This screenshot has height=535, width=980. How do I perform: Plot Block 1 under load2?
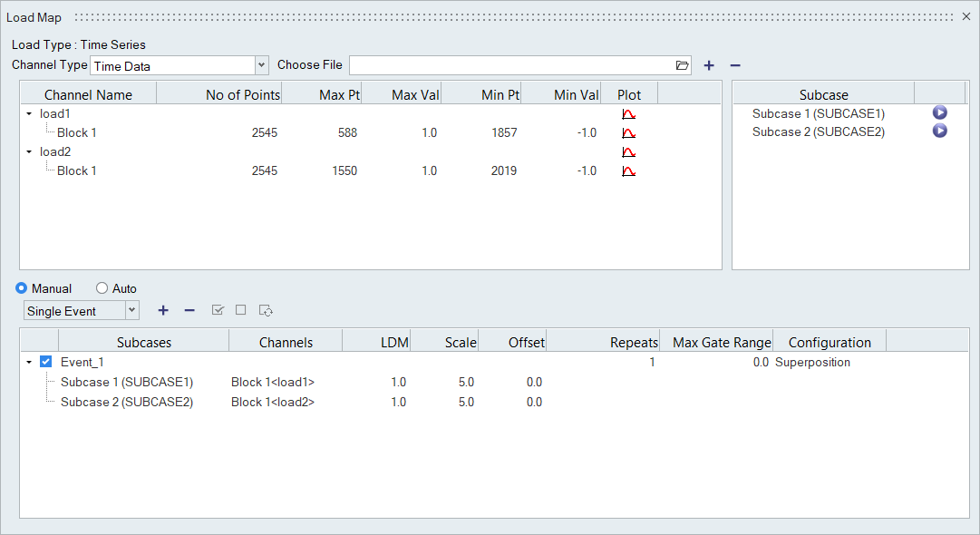pos(628,171)
